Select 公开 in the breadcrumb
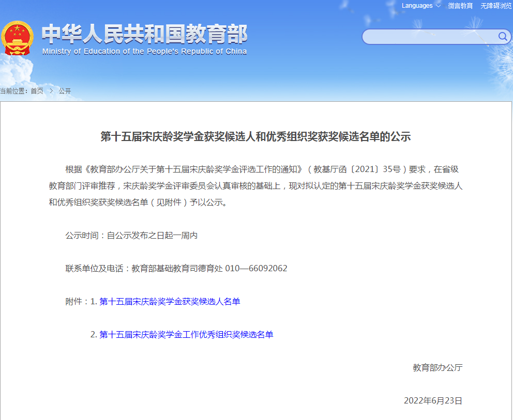 65,91
